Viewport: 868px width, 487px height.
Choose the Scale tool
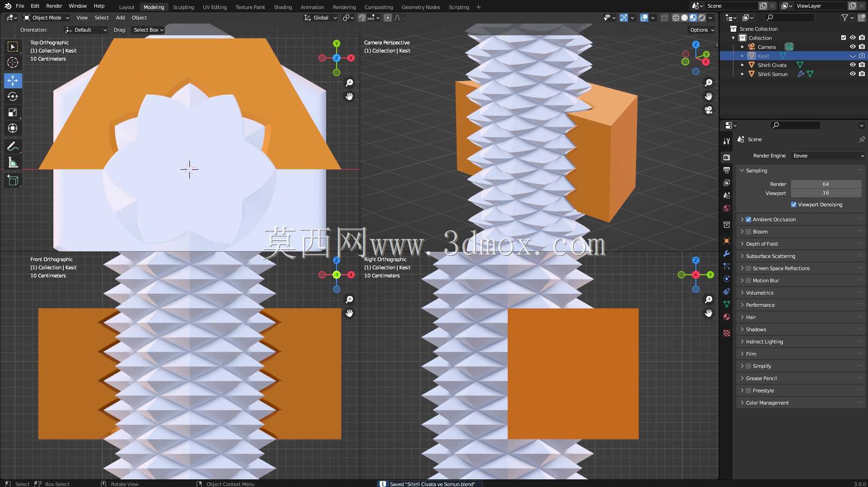[13, 112]
